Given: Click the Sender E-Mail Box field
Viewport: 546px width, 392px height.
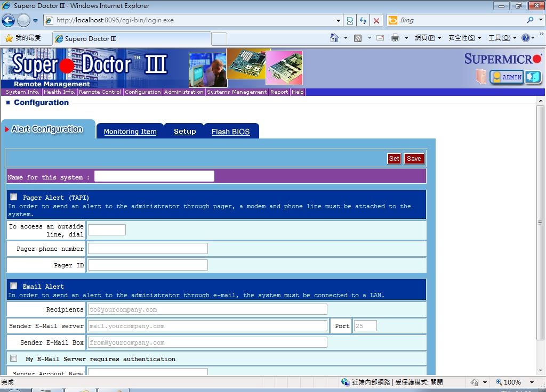Looking at the screenshot, I should point(207,342).
